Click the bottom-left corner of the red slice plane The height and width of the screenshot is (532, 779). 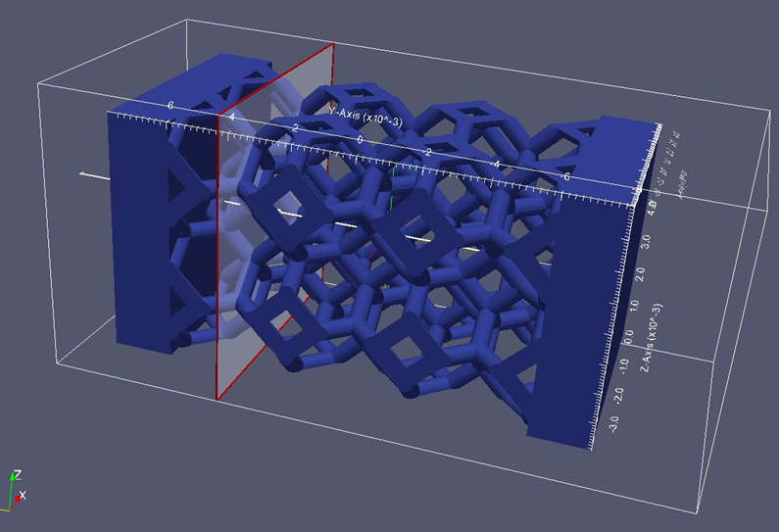(x=217, y=401)
